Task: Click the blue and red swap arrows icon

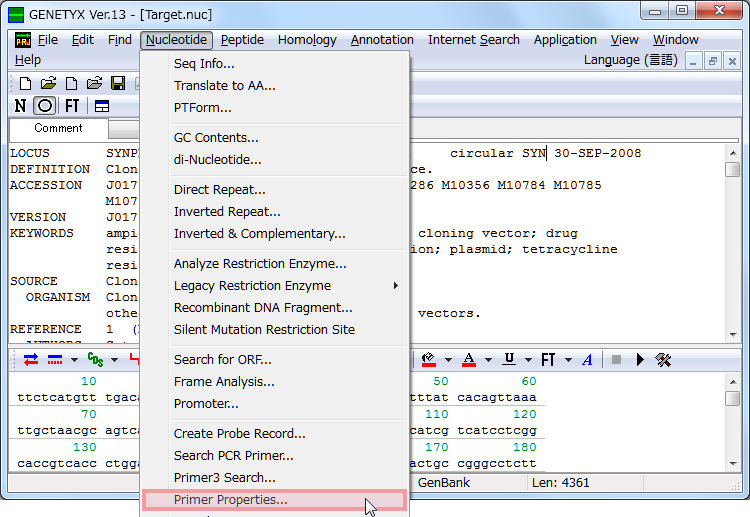Action: [x=31, y=359]
